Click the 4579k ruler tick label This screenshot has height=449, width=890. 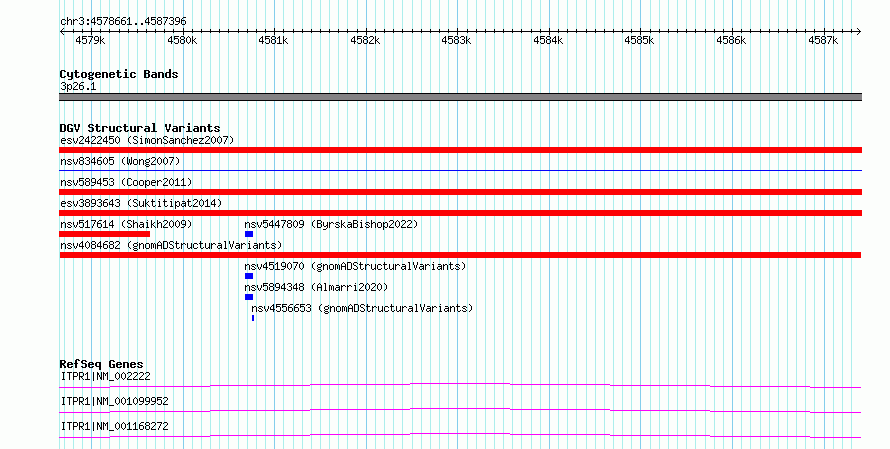[90, 41]
